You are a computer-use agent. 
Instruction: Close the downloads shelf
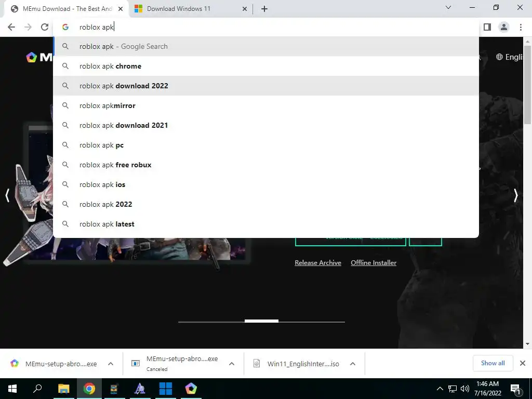[x=523, y=363]
